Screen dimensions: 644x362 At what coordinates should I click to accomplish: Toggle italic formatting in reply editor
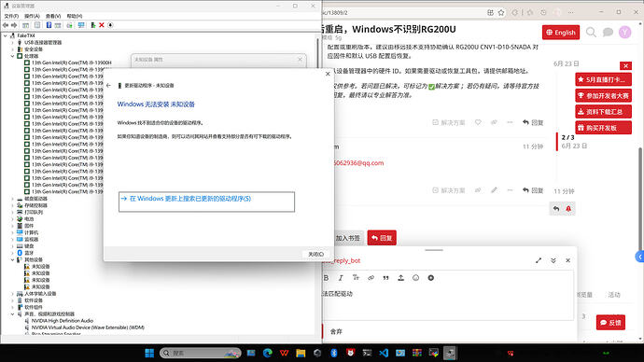click(341, 278)
